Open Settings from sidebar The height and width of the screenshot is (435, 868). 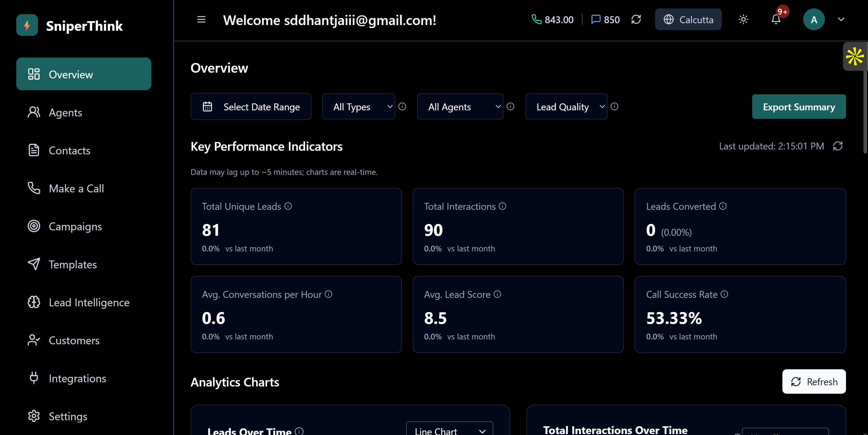[84, 417]
